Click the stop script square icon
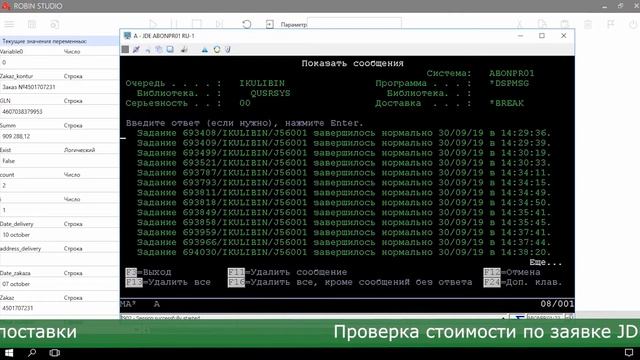Screen dimensions: 640x360 (197, 24)
